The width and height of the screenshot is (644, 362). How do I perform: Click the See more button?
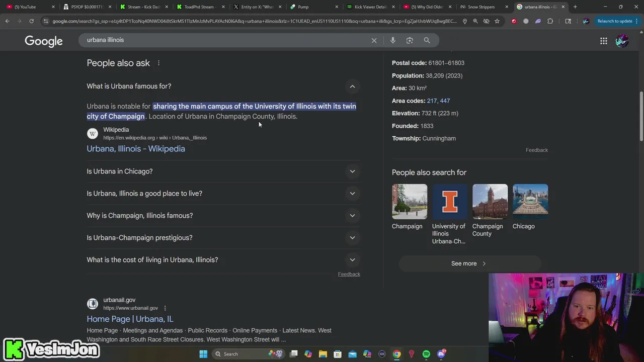point(470,263)
